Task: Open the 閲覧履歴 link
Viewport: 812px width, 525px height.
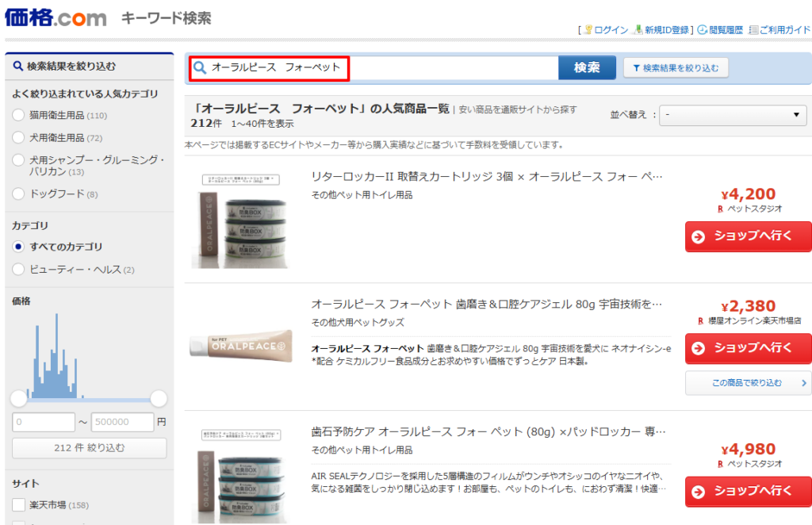Action: 726,30
